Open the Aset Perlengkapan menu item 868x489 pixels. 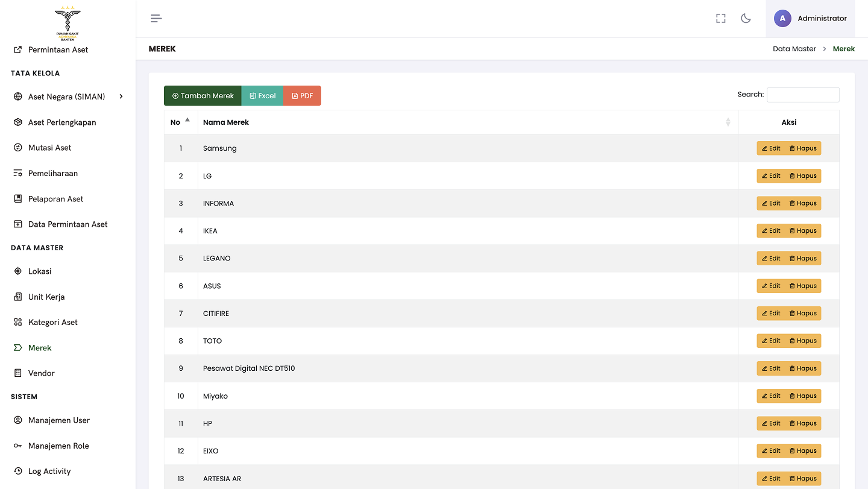(62, 122)
